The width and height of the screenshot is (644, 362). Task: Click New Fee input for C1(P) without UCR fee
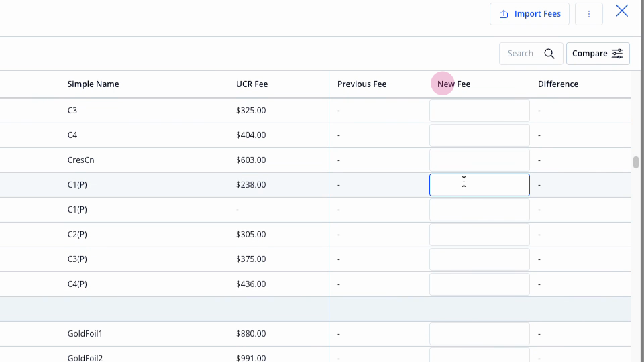[479, 210]
